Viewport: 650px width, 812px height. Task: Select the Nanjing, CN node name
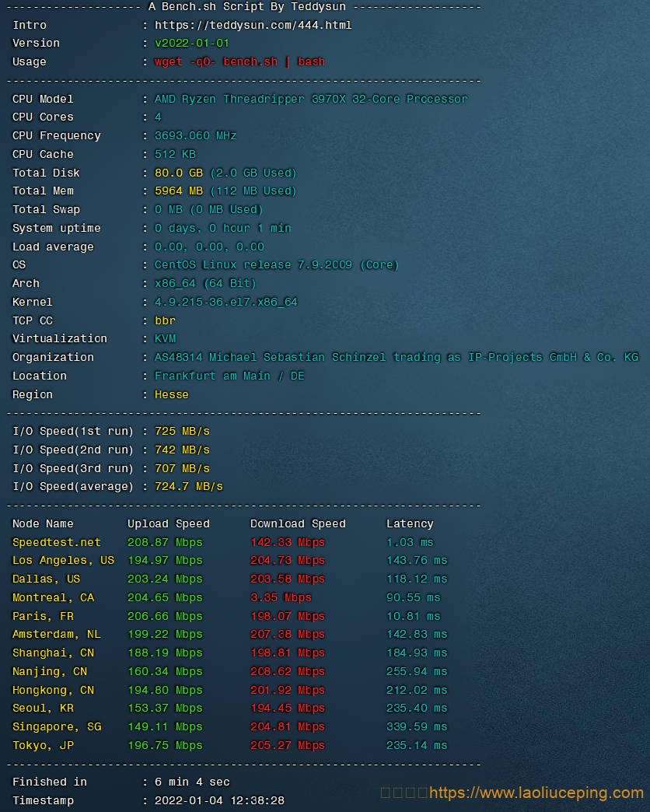click(50, 672)
